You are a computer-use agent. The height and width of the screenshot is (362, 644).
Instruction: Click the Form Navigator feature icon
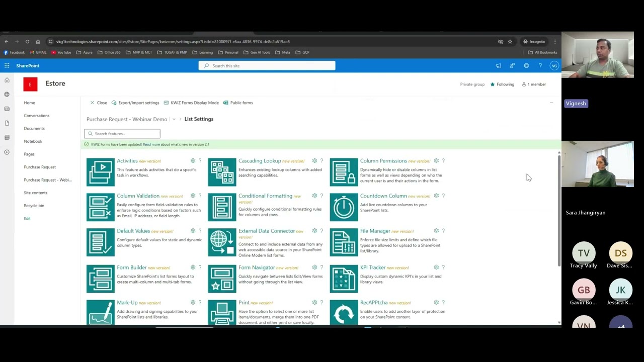(x=222, y=279)
